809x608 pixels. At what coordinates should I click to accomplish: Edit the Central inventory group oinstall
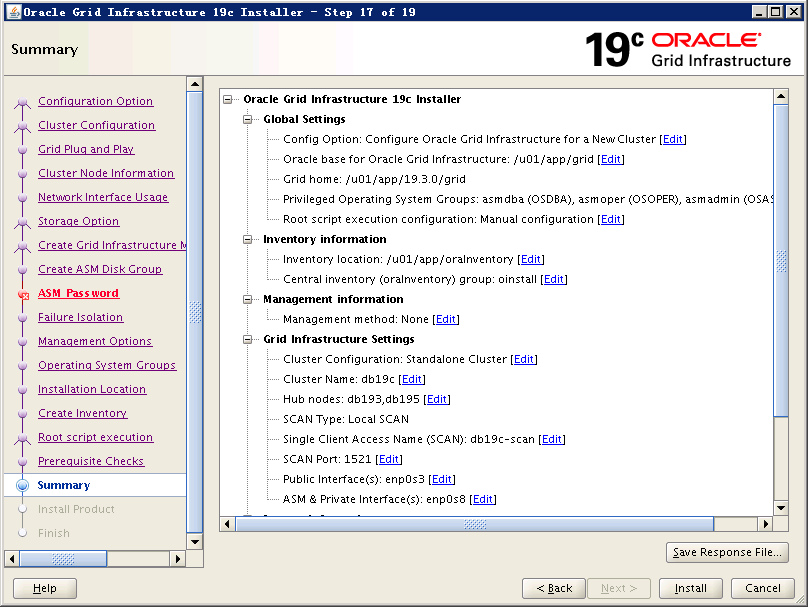coord(554,279)
